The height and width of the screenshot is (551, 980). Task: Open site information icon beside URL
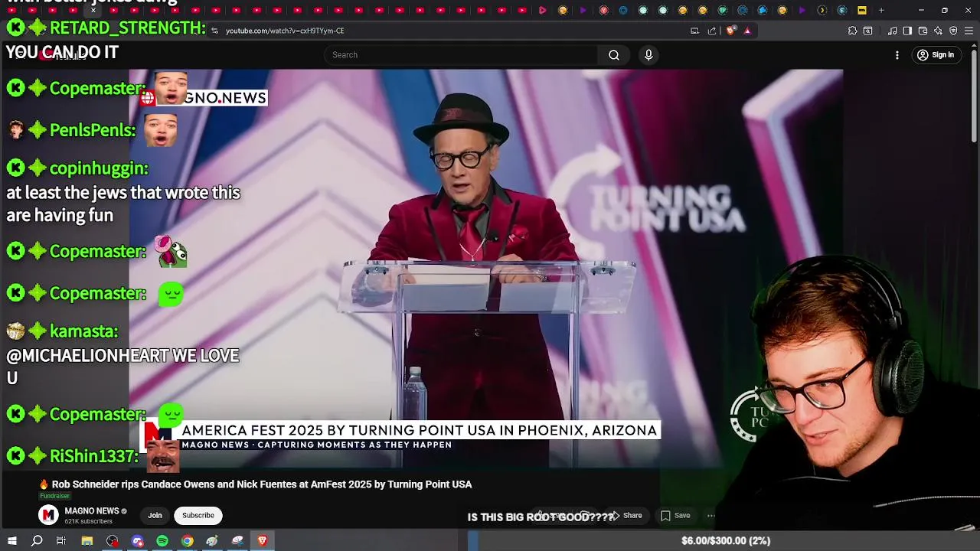pos(215,31)
